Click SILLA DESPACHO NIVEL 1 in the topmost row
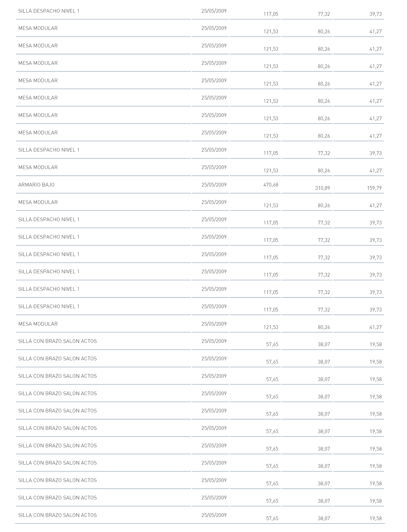The image size is (407, 532). tap(49, 11)
